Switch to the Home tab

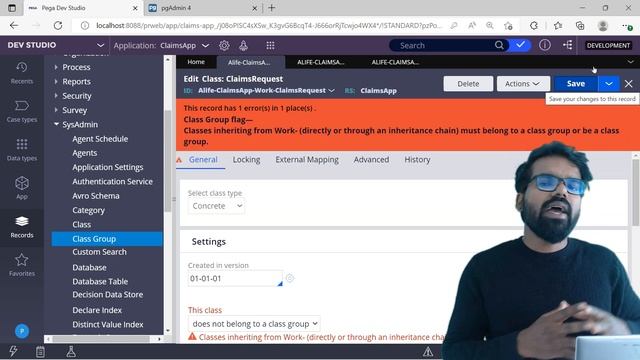click(196, 62)
